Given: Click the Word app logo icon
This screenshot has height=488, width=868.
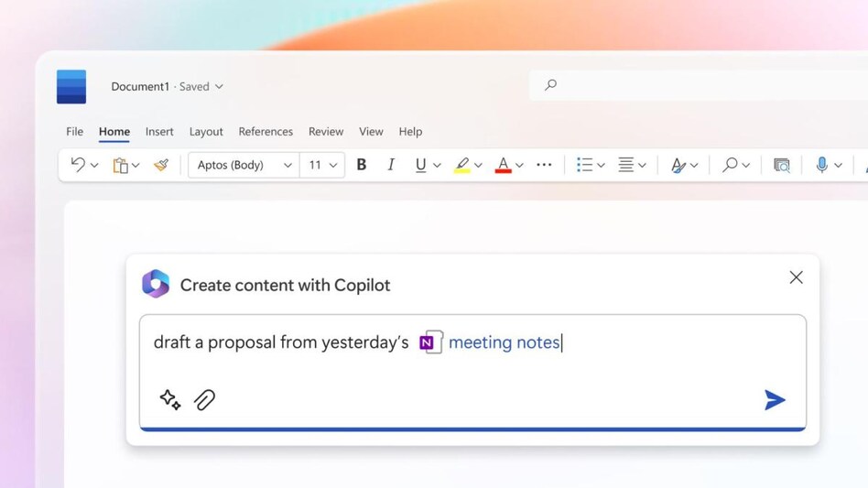Looking at the screenshot, I should tap(71, 87).
